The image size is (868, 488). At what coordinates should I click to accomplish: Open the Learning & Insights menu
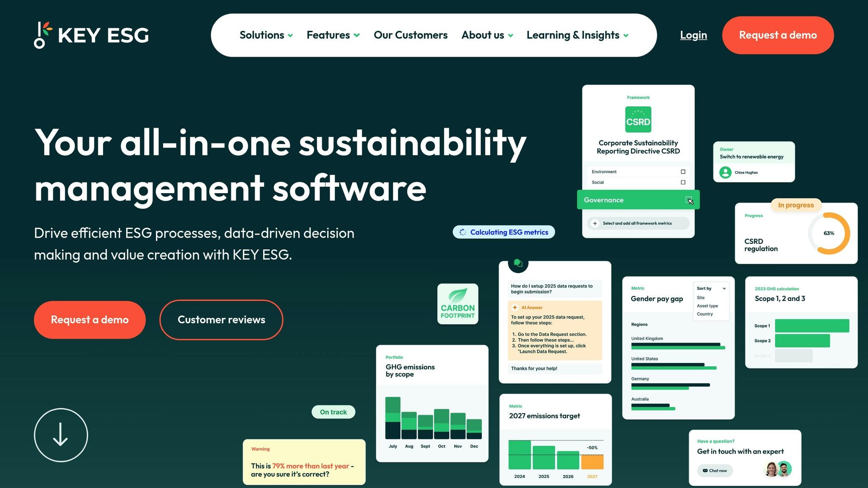(577, 35)
